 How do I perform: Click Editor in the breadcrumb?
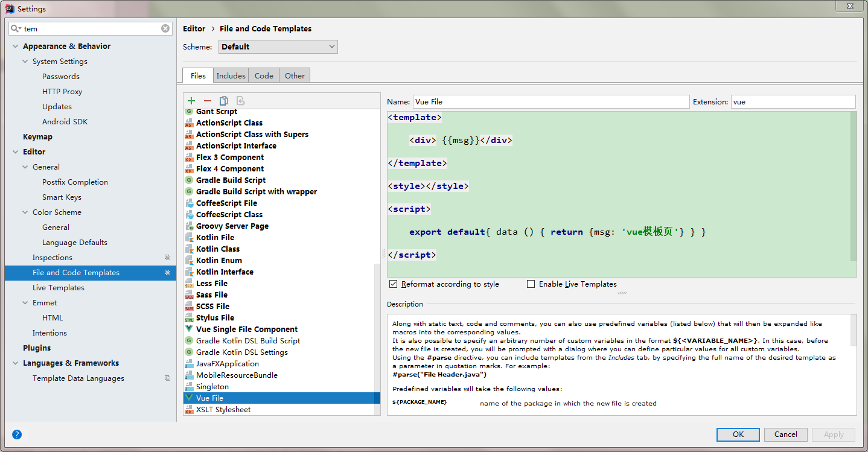click(194, 28)
